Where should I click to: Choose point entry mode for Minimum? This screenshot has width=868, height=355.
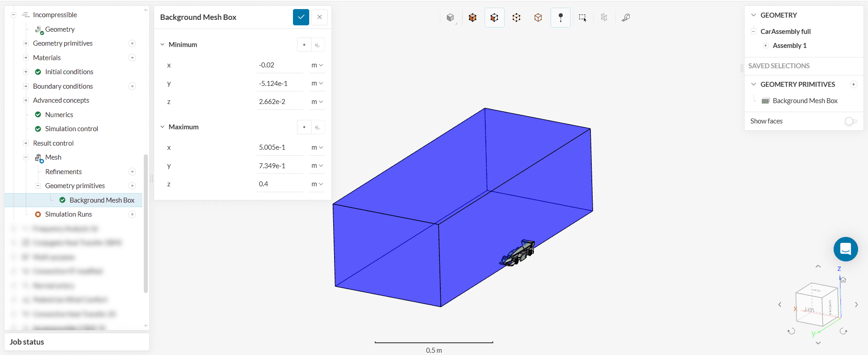click(304, 45)
